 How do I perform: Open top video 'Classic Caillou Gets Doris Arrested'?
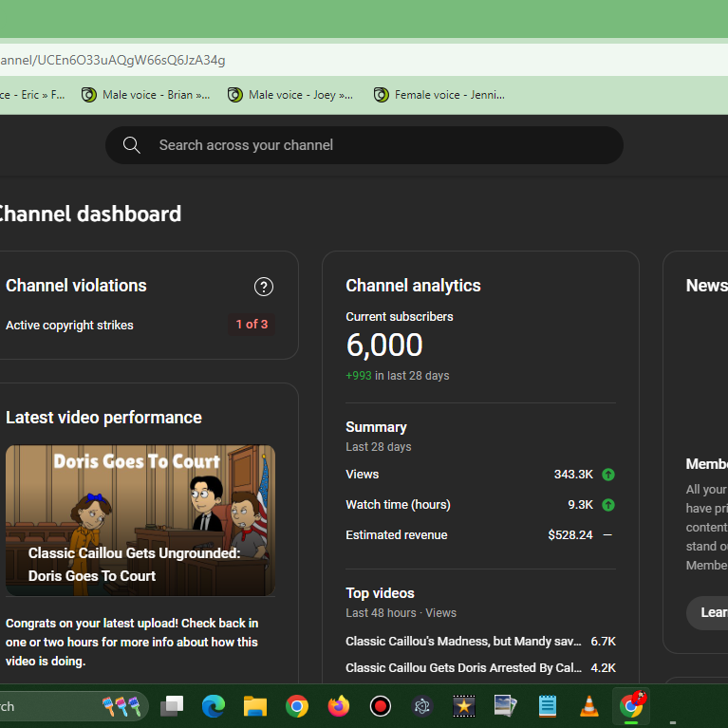463,668
